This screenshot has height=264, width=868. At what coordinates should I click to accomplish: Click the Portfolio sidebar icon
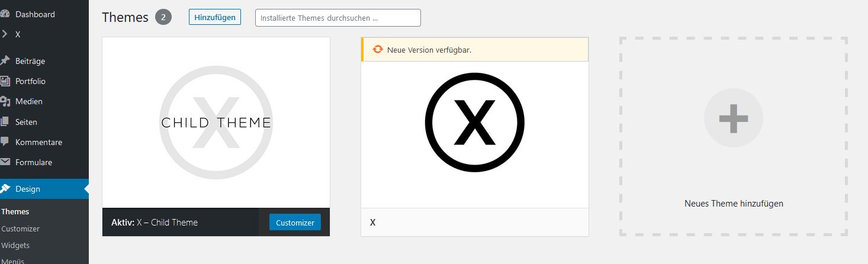pyautogui.click(x=5, y=81)
